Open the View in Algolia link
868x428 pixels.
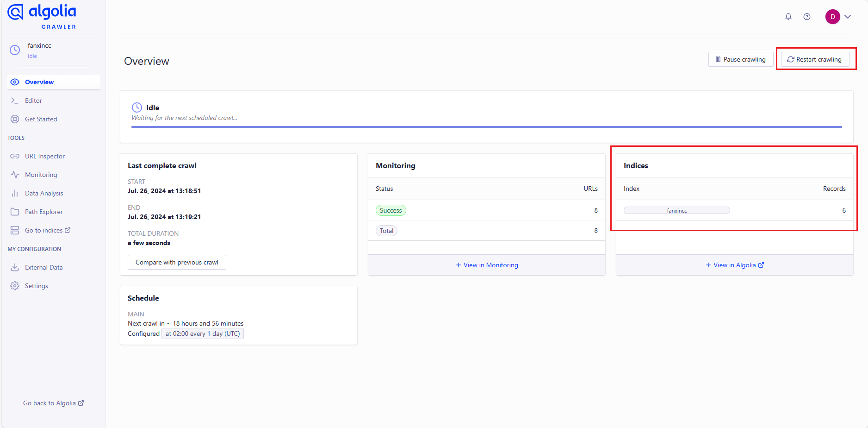click(735, 265)
